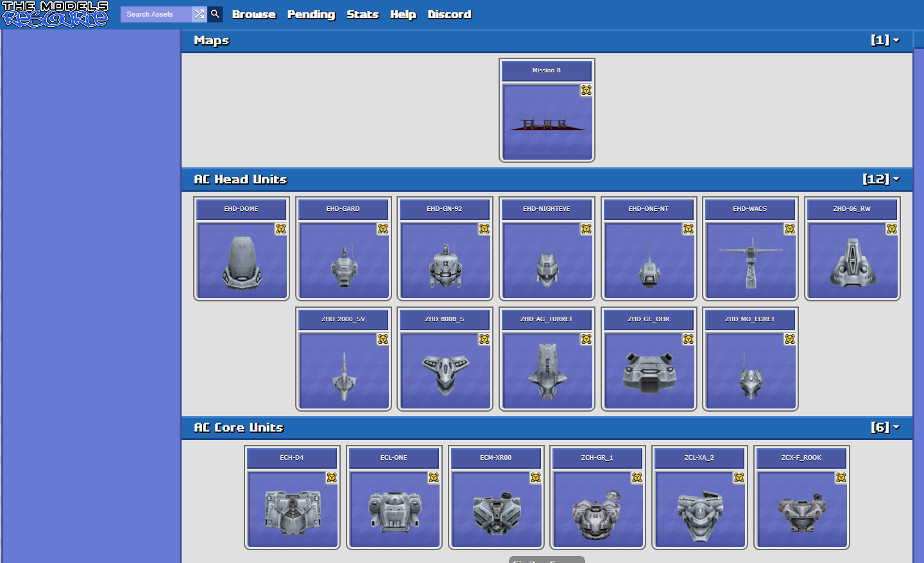Focus the Search Assets input field

pyautogui.click(x=156, y=14)
